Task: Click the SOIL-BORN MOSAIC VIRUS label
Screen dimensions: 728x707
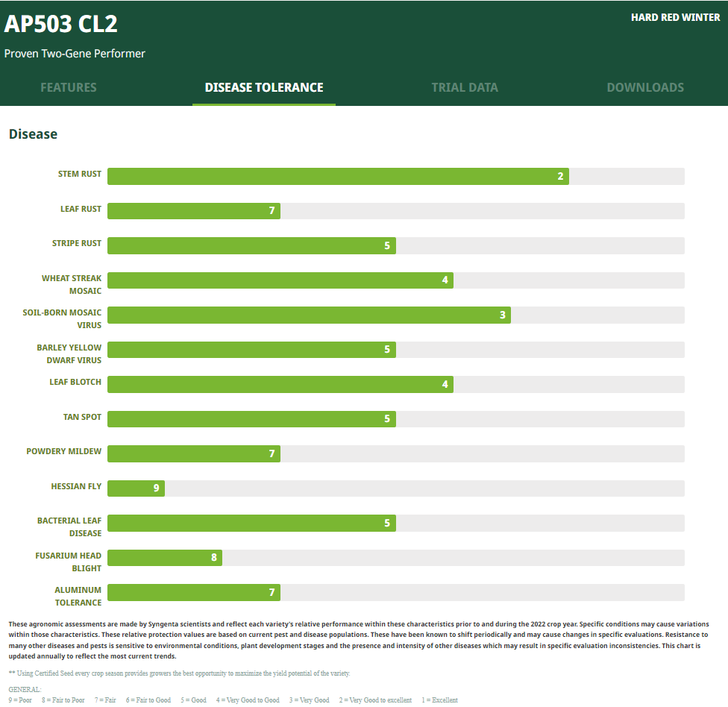Action: (62, 319)
